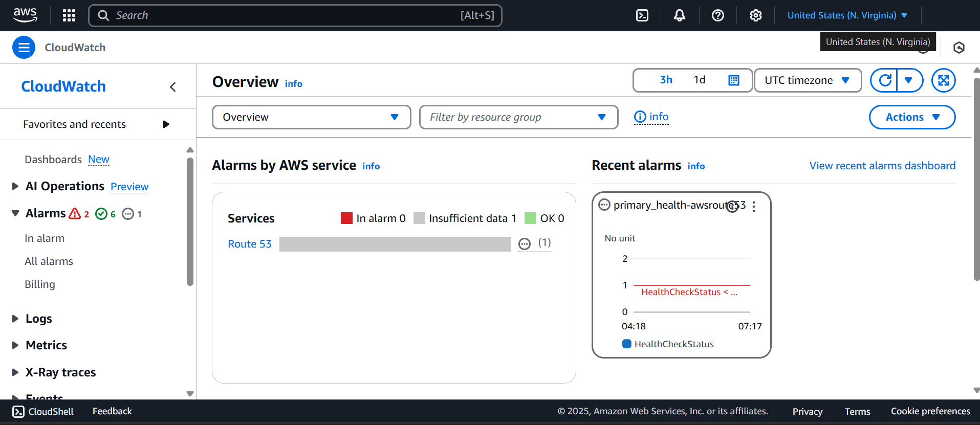Click the insufficient data alarm count in sidebar
The width and height of the screenshot is (980, 425).
pos(132,214)
